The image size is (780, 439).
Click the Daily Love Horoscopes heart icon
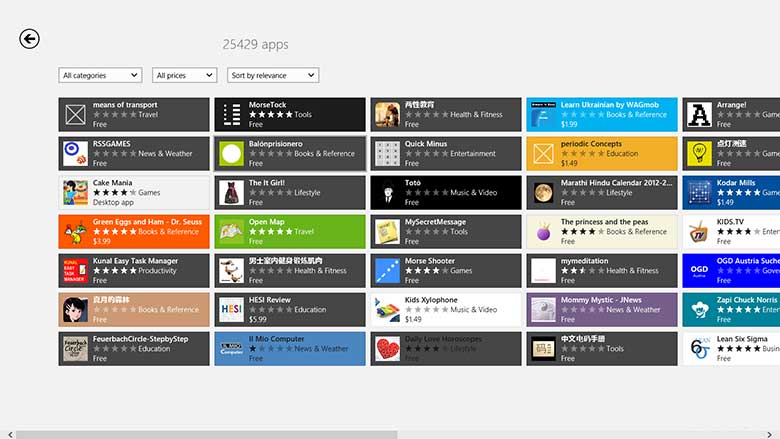click(387, 348)
